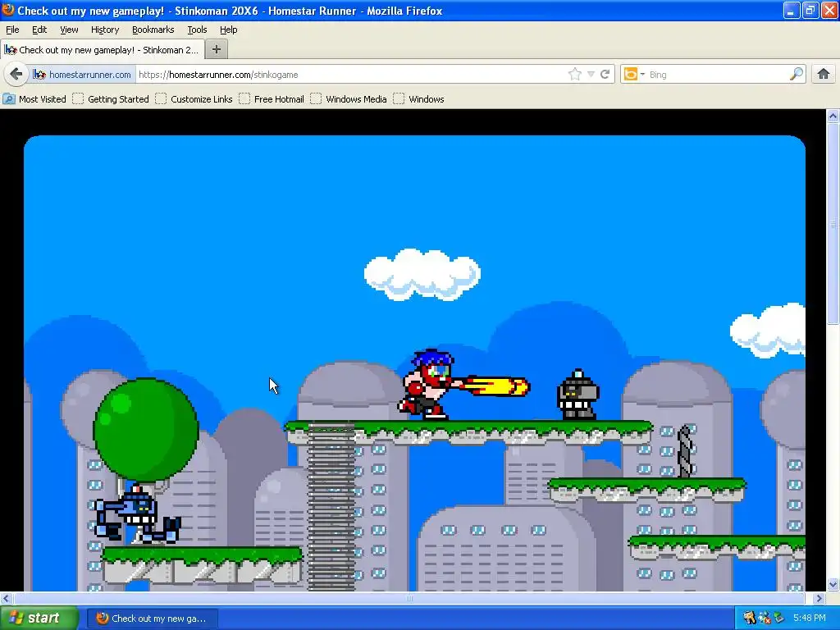Click the homestarrunner.com site identity icon
840x630 pixels.
pyautogui.click(x=39, y=75)
